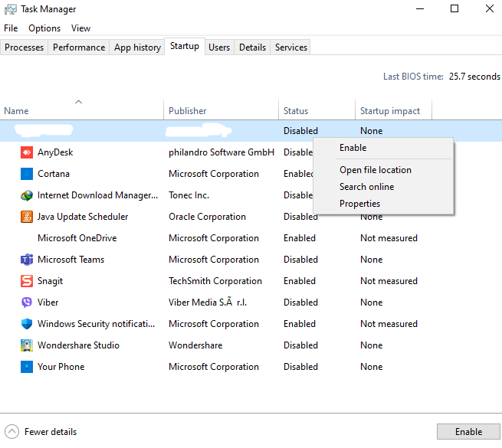This screenshot has height=448, width=502.
Task: Sort by the Status column header
Action: 317,110
